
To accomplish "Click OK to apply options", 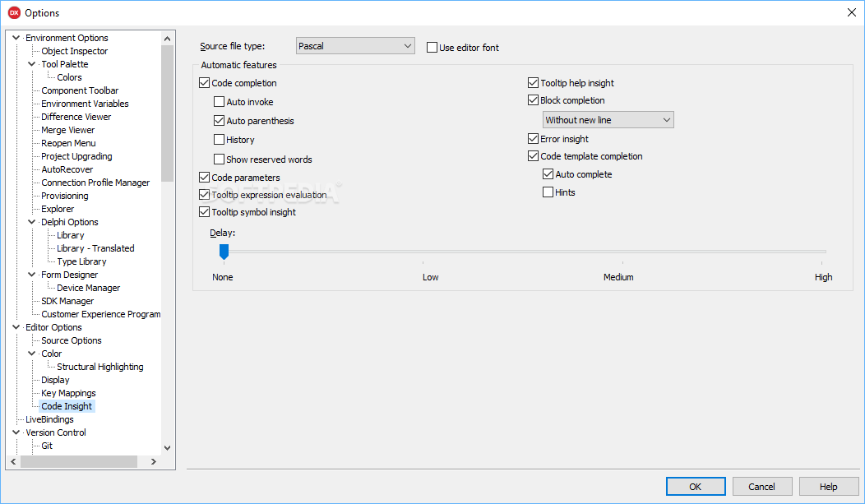I will (696, 487).
